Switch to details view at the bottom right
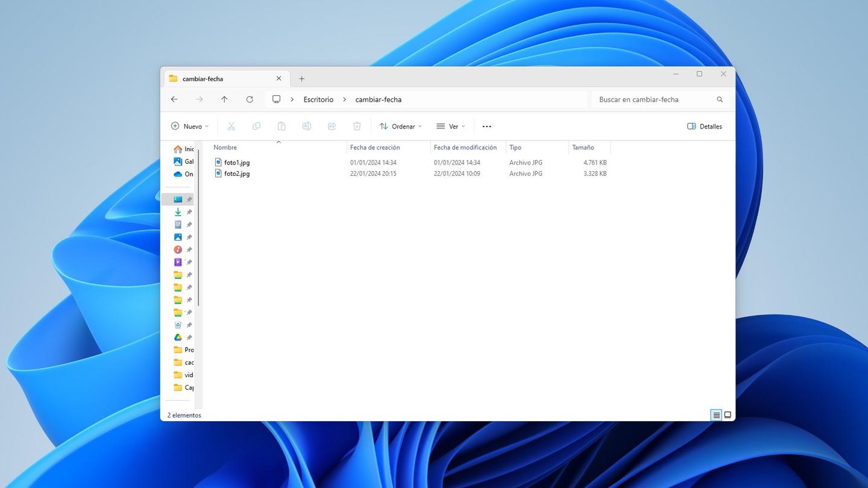 (716, 414)
